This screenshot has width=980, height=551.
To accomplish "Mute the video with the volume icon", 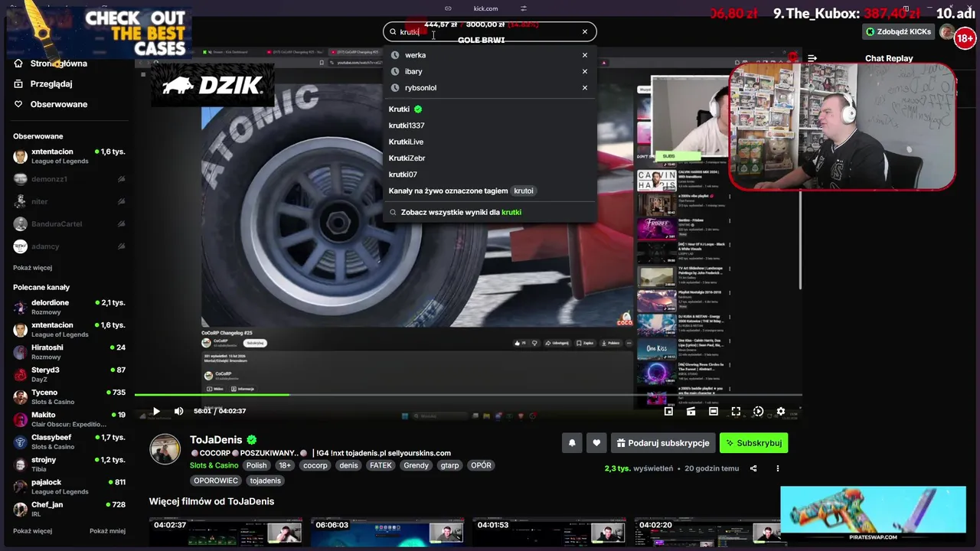I will (178, 411).
